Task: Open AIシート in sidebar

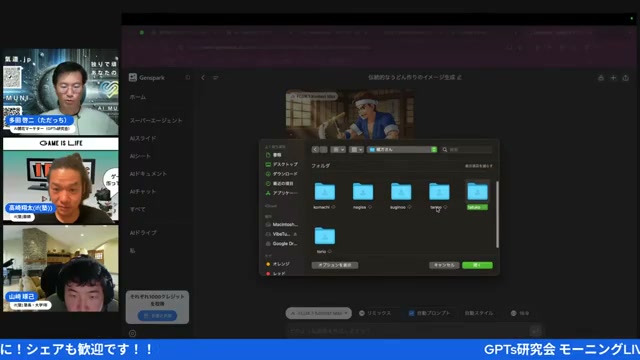Action: [x=140, y=156]
